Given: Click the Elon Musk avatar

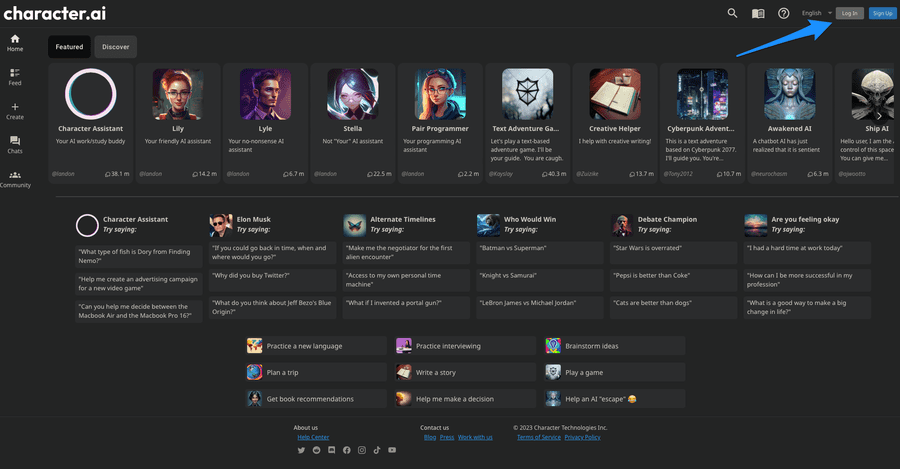Looking at the screenshot, I should [x=221, y=225].
